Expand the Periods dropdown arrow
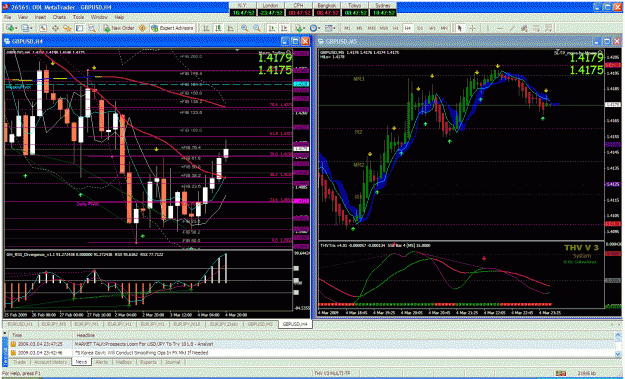The image size is (625, 379). (320, 28)
